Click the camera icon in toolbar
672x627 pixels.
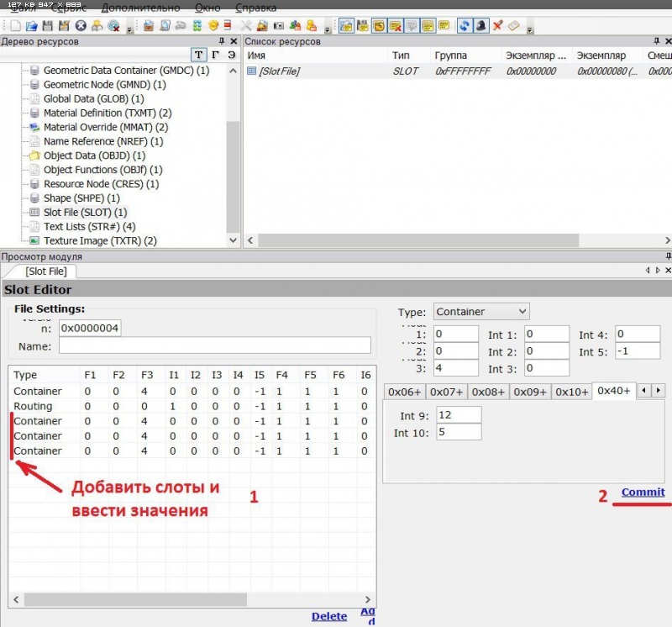[280, 25]
